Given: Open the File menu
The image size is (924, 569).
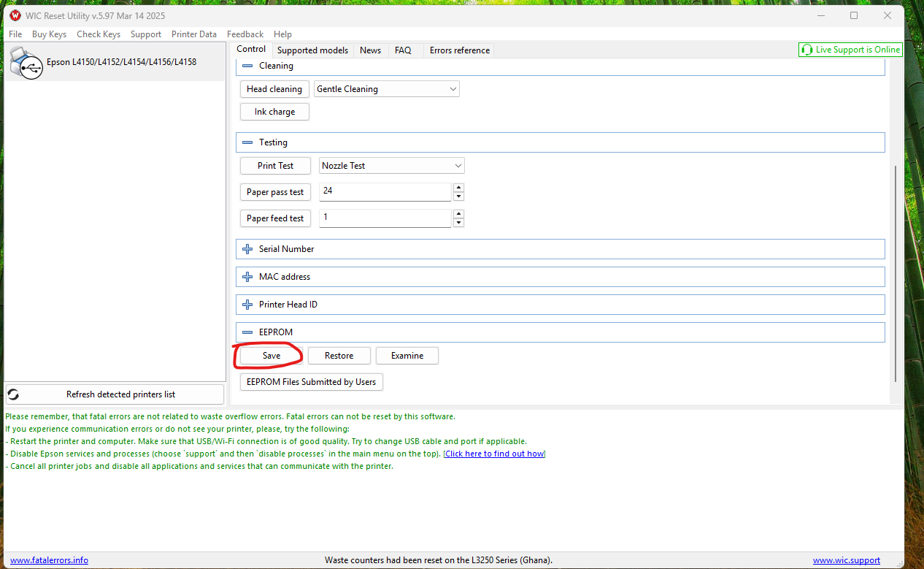Looking at the screenshot, I should point(15,34).
